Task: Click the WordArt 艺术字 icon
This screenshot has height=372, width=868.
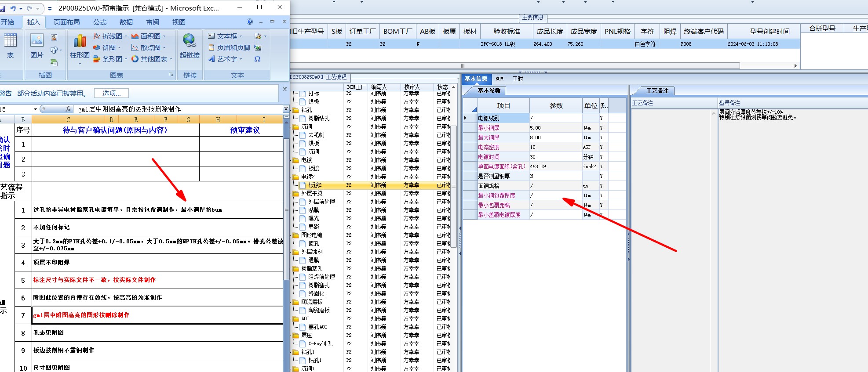Action: coord(212,59)
